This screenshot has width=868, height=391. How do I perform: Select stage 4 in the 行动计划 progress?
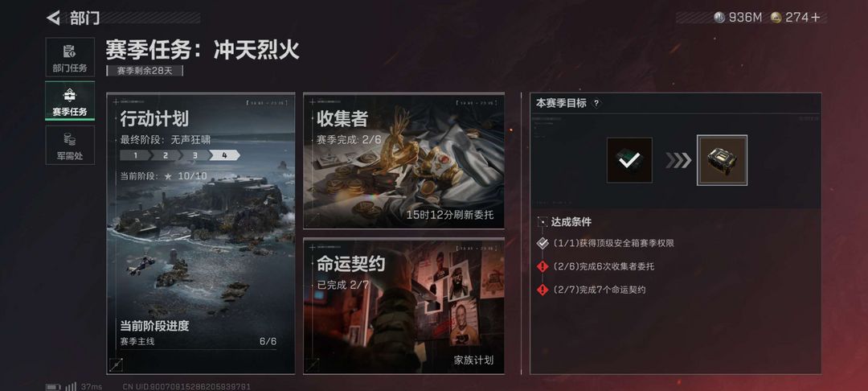(224, 155)
